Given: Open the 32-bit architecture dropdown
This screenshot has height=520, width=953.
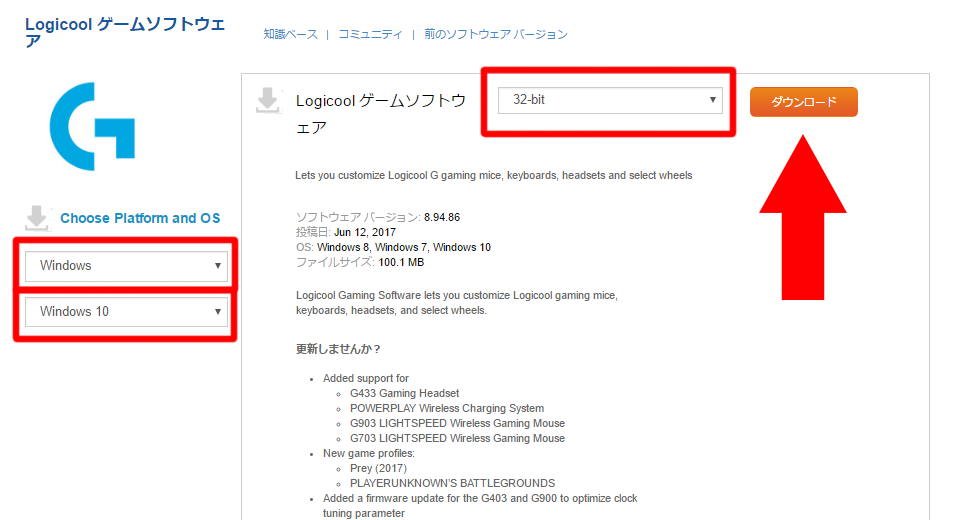Looking at the screenshot, I should click(610, 100).
